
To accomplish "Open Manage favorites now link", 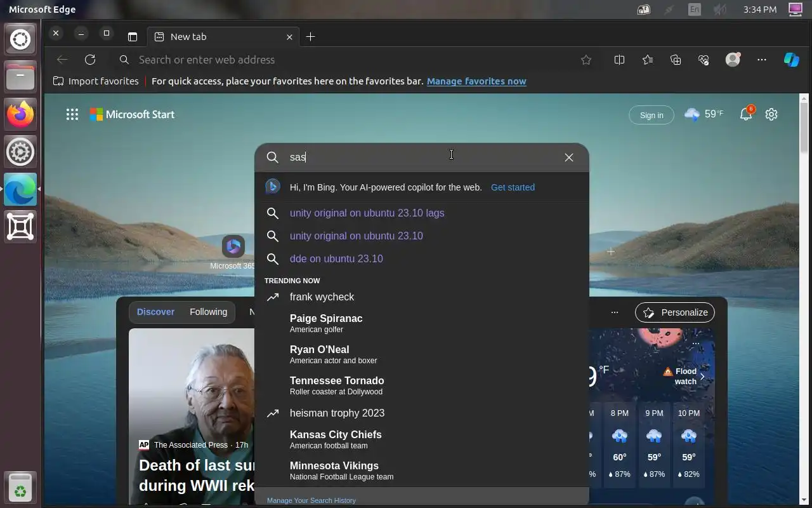I will (x=476, y=81).
